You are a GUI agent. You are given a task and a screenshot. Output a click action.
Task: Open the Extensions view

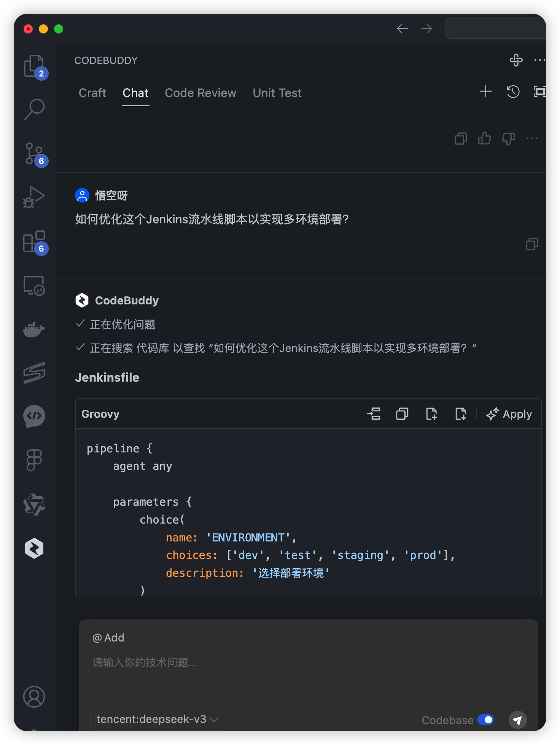[x=34, y=242]
